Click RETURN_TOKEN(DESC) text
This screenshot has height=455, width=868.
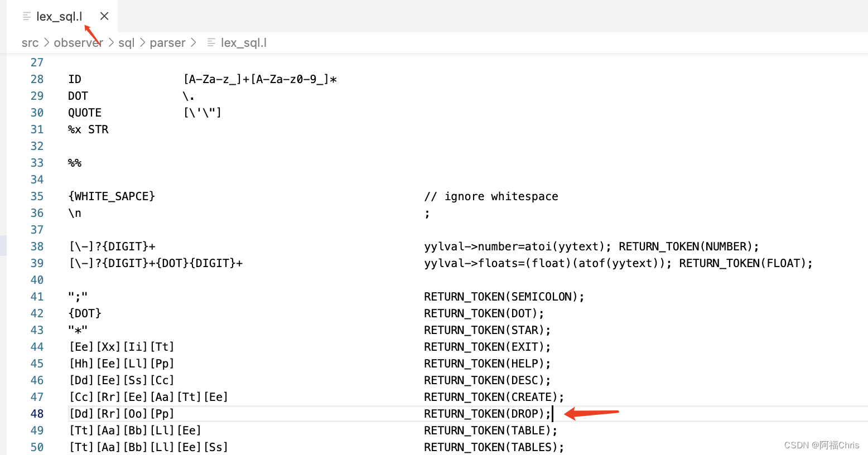484,380
